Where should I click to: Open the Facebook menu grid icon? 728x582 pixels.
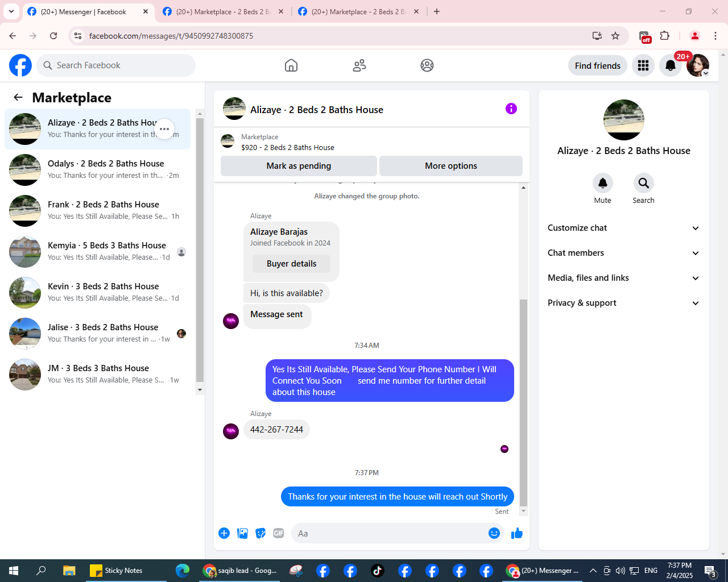click(643, 65)
